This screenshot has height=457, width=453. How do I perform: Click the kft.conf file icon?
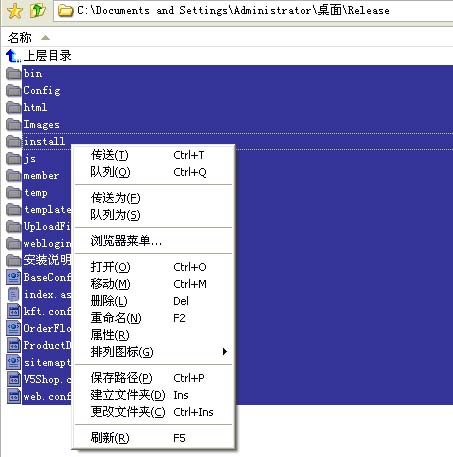tap(14, 311)
